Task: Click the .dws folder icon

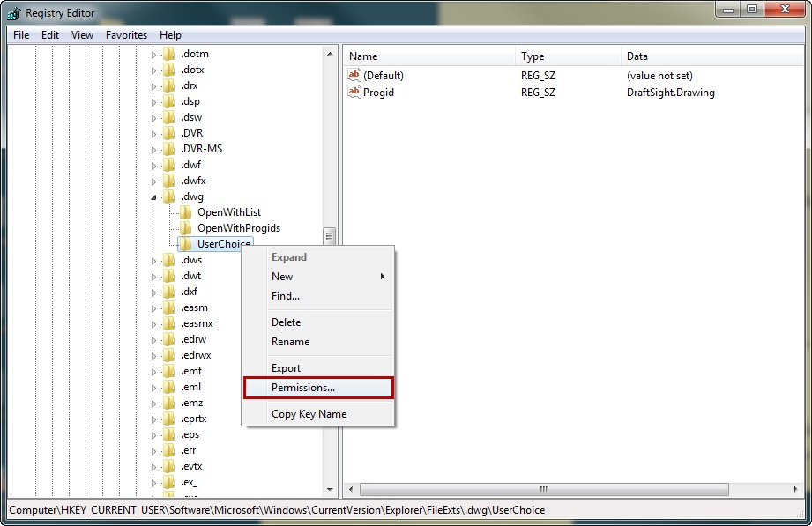Action: point(168,261)
